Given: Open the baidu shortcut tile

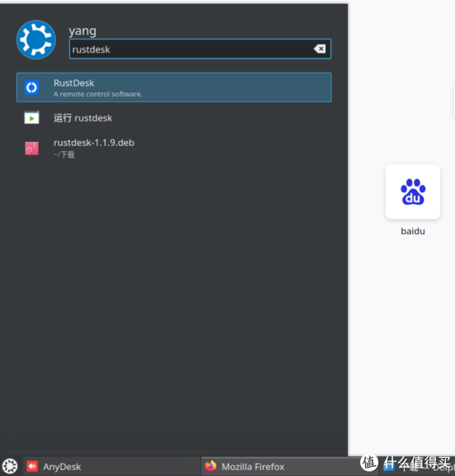Looking at the screenshot, I should tap(413, 192).
